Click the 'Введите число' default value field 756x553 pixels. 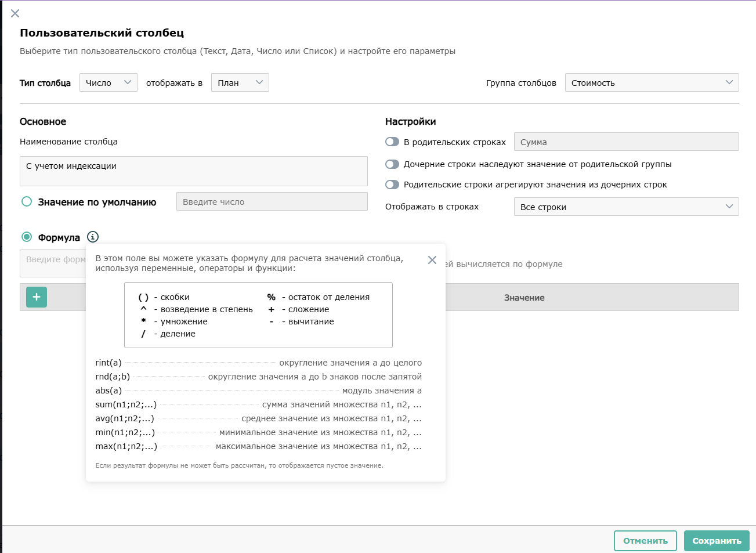pos(272,202)
